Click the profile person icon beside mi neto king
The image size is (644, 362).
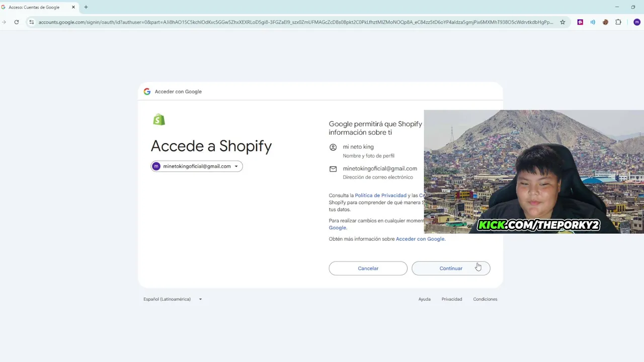tap(333, 147)
